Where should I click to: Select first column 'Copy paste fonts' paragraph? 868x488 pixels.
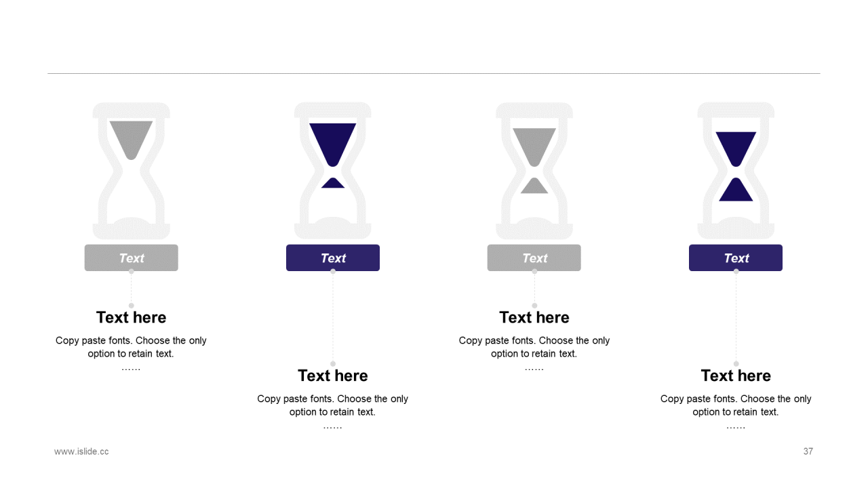[131, 353]
